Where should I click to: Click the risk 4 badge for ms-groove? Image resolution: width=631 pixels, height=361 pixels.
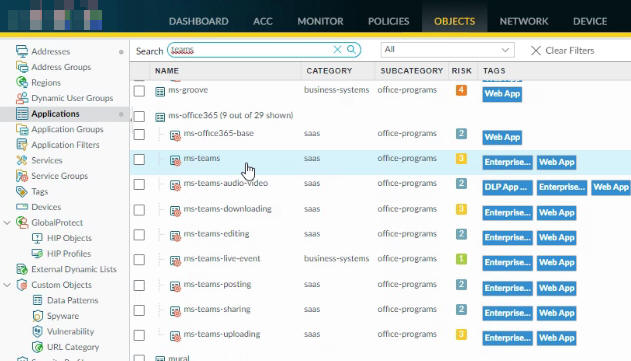click(x=461, y=90)
